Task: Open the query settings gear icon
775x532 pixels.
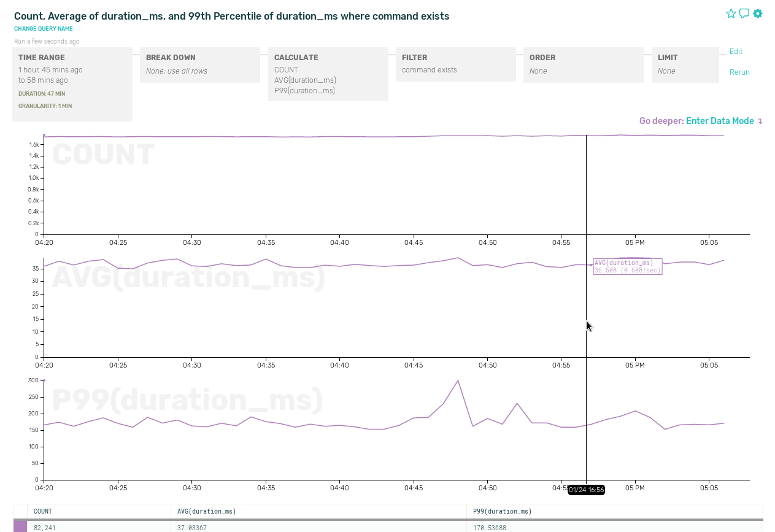Action: [758, 13]
